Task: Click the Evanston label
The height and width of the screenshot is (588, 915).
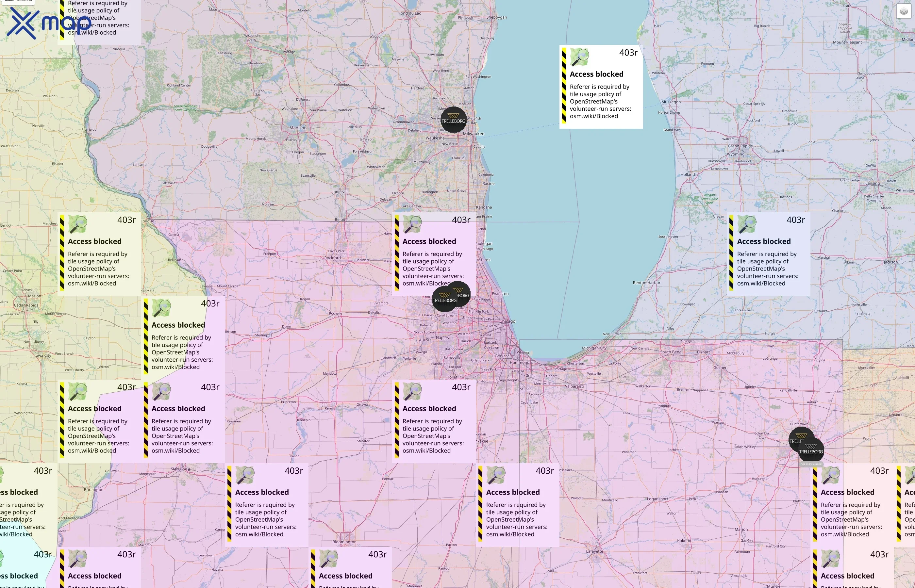Action: click(x=500, y=294)
